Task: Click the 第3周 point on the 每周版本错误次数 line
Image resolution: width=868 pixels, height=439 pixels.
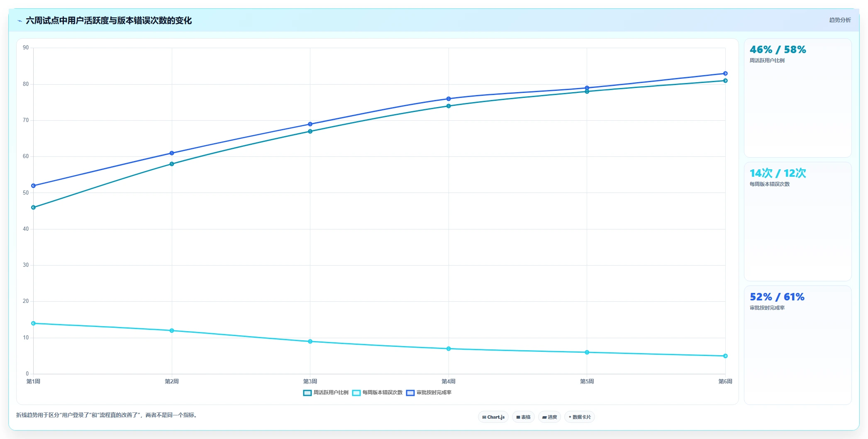Action: click(x=310, y=341)
